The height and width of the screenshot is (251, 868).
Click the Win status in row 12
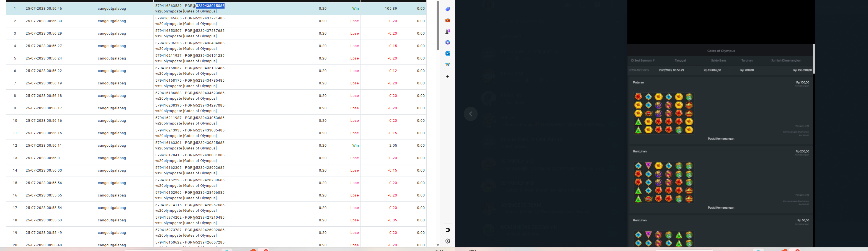point(355,146)
